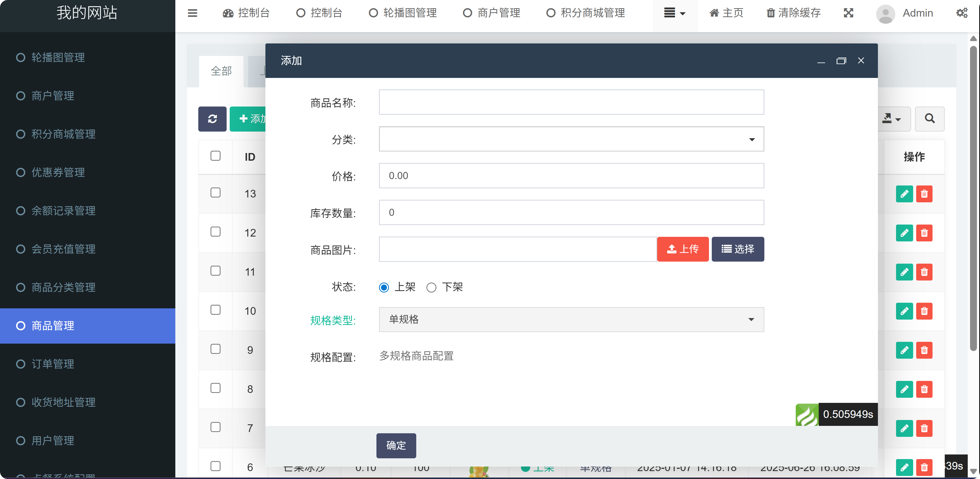Select the 上架 status radio button
This screenshot has width=980, height=479.
coord(384,287)
